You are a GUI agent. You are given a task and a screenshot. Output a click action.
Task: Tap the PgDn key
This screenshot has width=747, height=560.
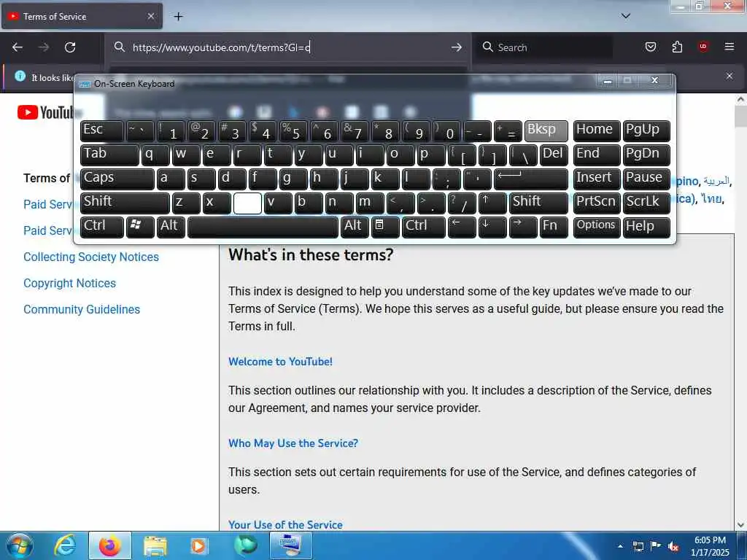[646, 155]
